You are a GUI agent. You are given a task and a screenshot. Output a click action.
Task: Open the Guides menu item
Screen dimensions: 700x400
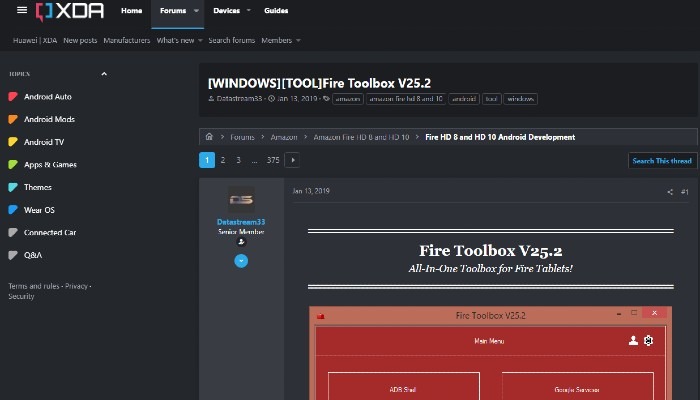click(x=276, y=11)
